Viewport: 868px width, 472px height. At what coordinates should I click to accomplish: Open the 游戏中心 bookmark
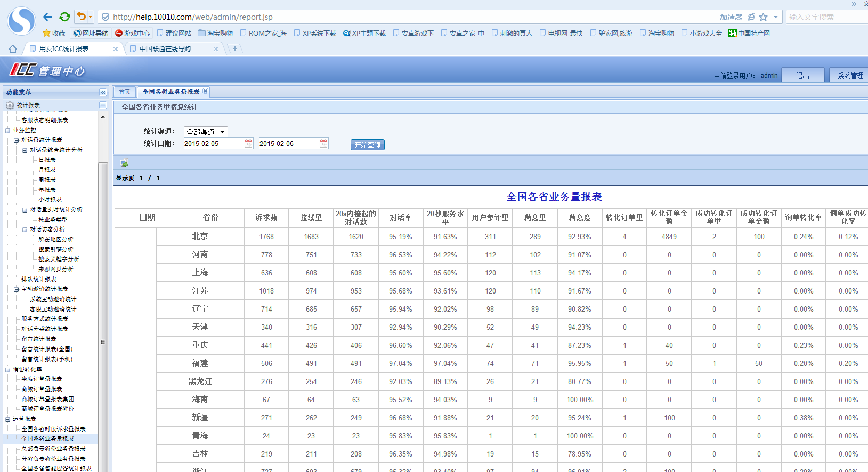[133, 33]
